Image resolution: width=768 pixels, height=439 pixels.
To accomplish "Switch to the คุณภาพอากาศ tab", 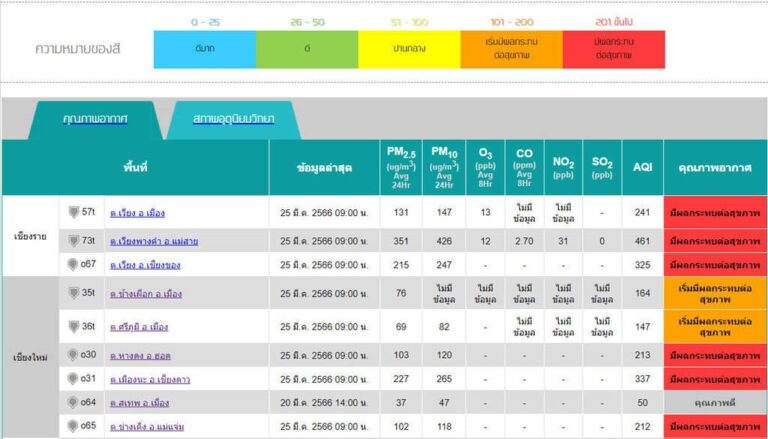I will [x=96, y=119].
